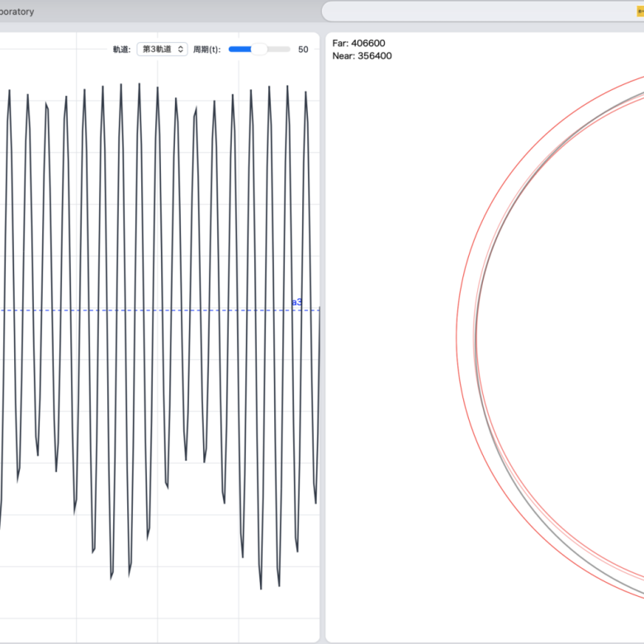Click the 軌道: label

[121, 50]
